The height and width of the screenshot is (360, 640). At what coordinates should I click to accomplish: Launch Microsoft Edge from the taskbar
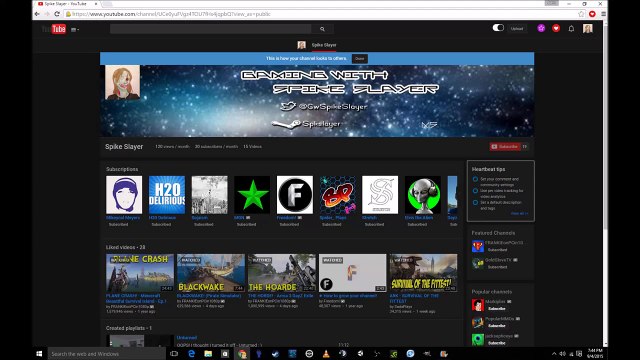pyautogui.click(x=191, y=354)
